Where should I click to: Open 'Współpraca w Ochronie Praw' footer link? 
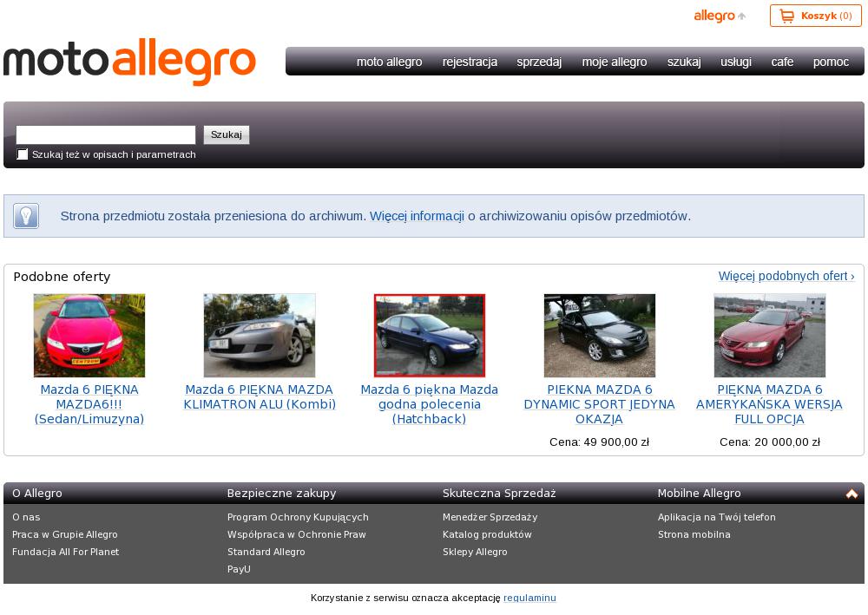click(x=297, y=535)
